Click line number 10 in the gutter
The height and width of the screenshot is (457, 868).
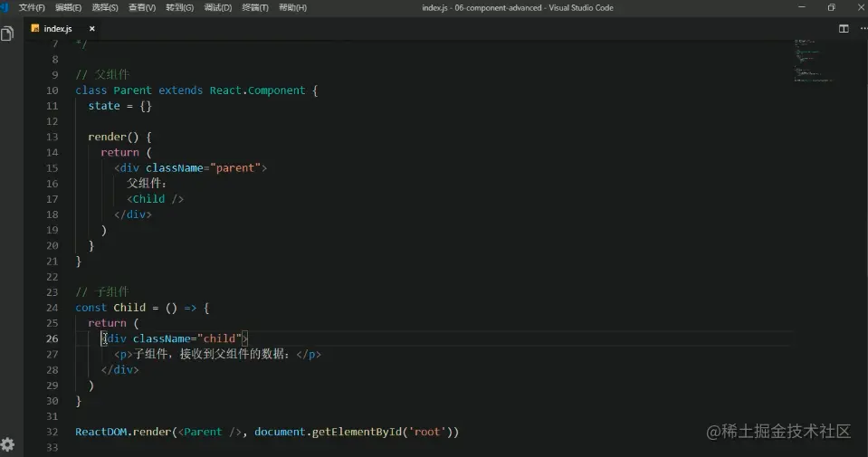52,90
